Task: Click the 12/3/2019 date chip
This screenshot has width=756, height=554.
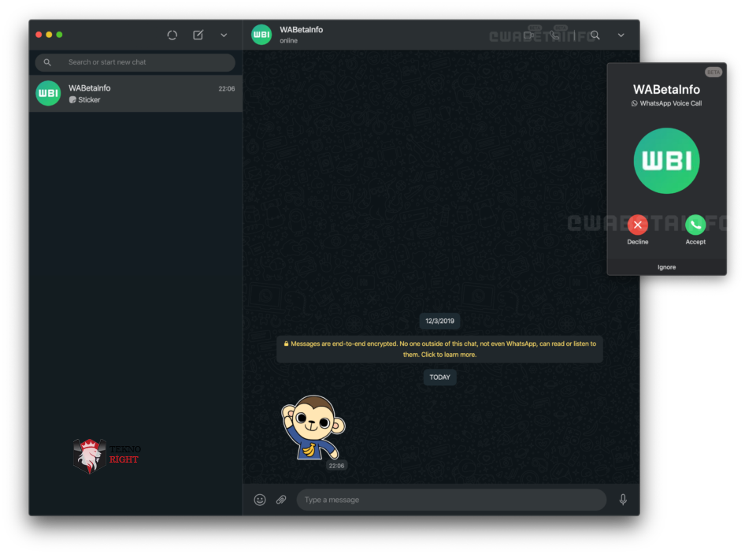Action: pyautogui.click(x=439, y=321)
